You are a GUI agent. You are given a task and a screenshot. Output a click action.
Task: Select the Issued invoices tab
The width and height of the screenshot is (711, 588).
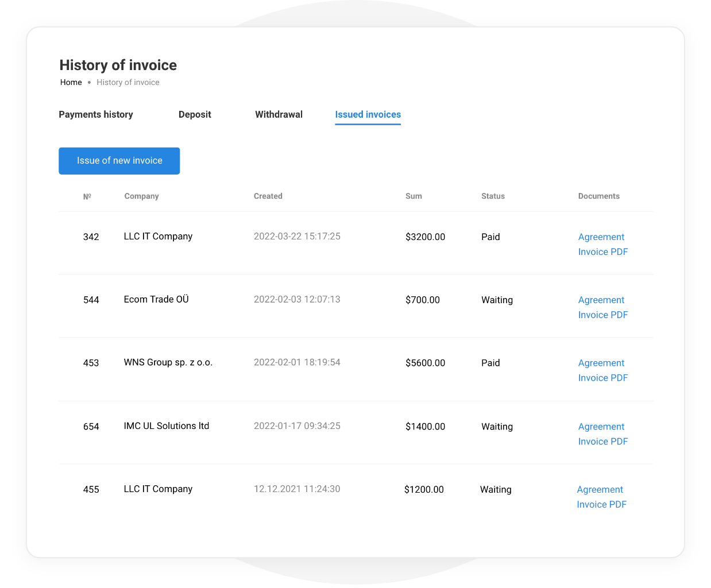(x=368, y=114)
